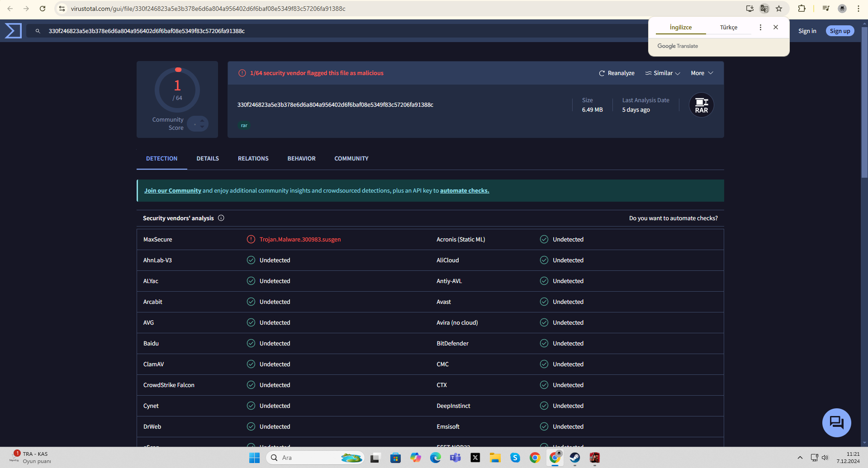This screenshot has height=468, width=868.
Task: Open the VirusTotal home logo
Action: pyautogui.click(x=13, y=31)
